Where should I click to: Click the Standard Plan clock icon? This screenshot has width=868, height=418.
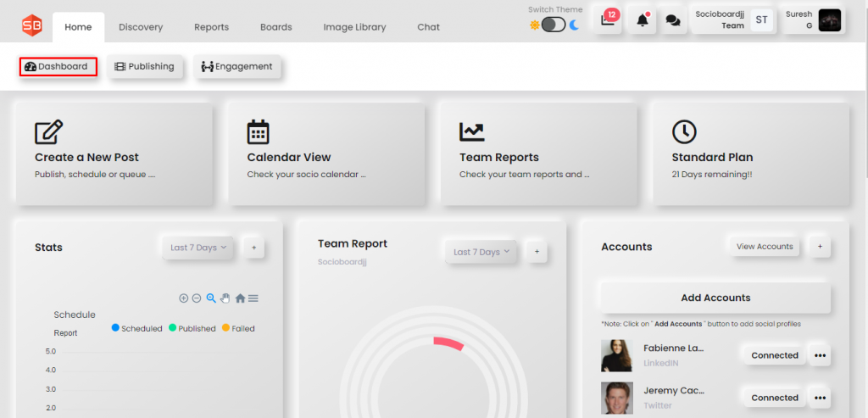coord(684,131)
